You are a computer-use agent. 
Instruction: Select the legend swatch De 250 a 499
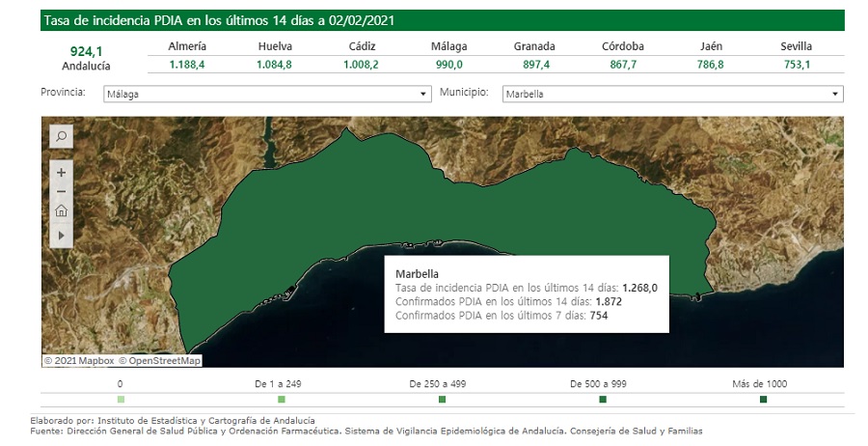pos(442,400)
